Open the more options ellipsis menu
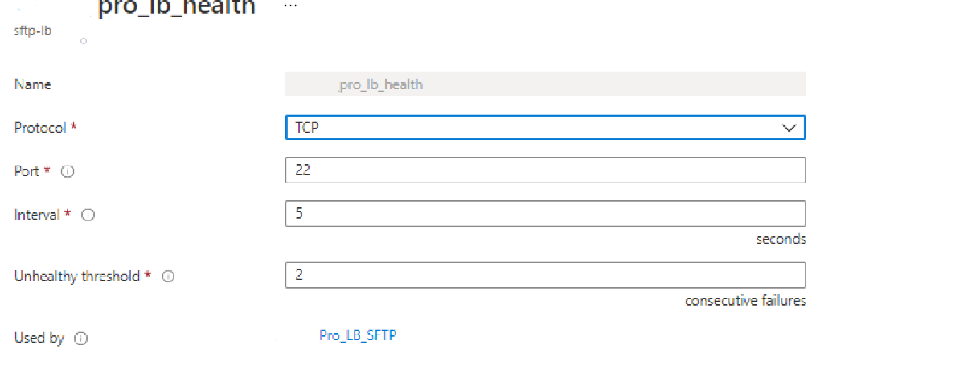 290,5
